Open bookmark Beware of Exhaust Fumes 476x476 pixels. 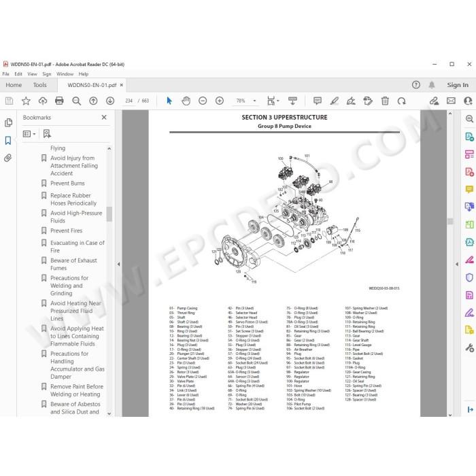[x=73, y=264]
